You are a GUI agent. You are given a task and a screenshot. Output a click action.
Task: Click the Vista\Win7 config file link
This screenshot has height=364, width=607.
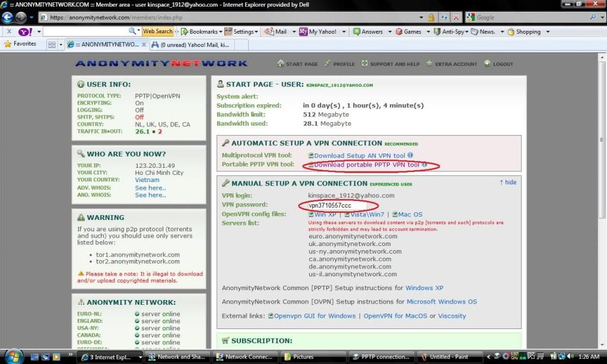click(367, 214)
